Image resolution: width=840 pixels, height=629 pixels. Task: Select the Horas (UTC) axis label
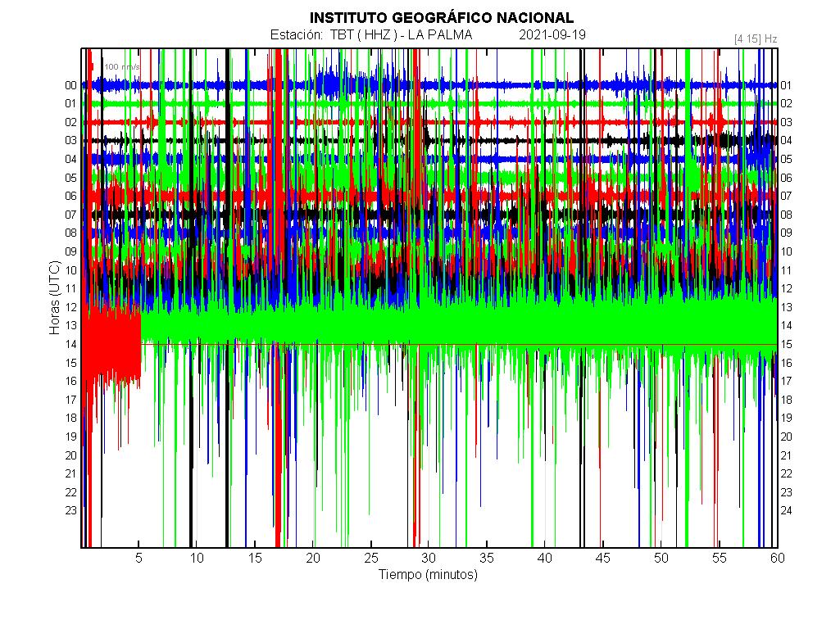click(x=55, y=298)
